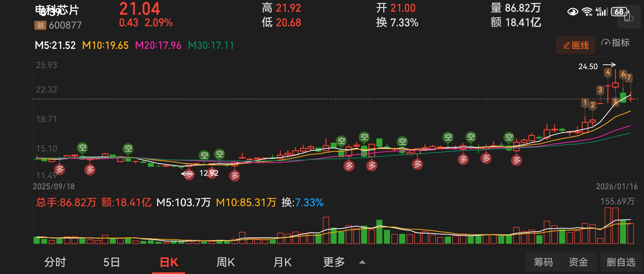Tap signal marker numbered 1
Viewport: 644px width, 274px height.
click(x=584, y=102)
